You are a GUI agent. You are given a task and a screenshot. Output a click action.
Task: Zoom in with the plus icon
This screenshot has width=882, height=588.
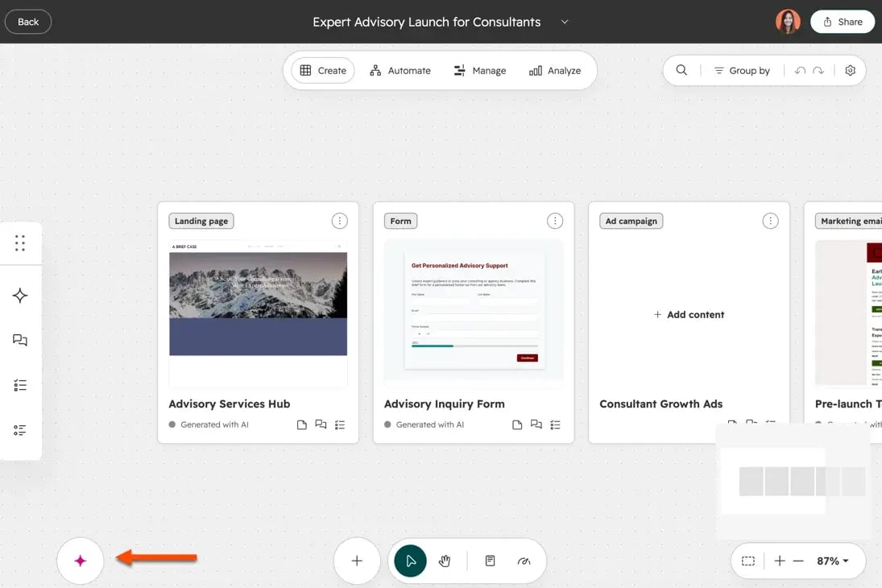[x=780, y=561]
